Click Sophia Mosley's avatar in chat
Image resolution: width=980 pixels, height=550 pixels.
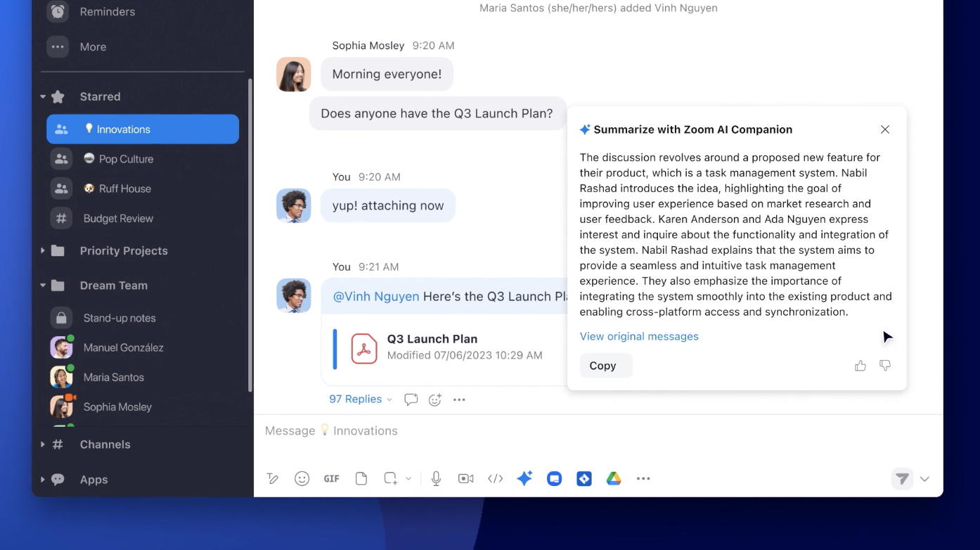coord(294,75)
